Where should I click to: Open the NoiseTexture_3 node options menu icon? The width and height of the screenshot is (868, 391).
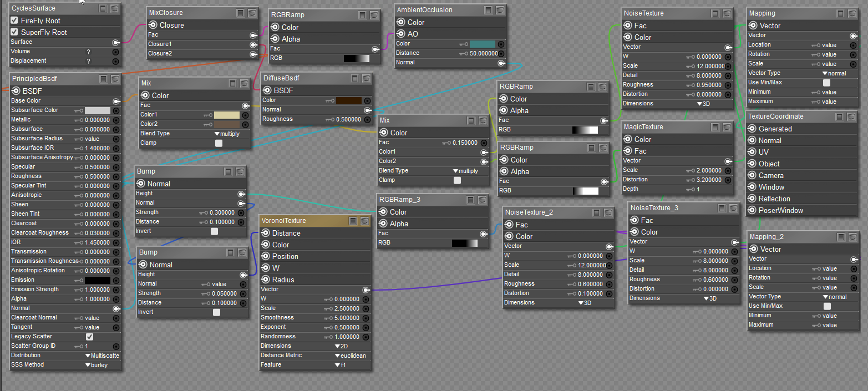[722, 208]
